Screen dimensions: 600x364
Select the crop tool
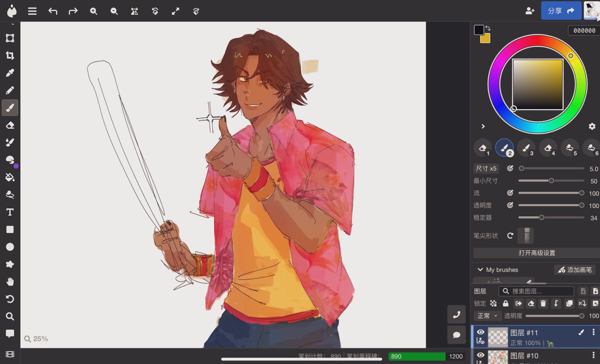pyautogui.click(x=9, y=55)
